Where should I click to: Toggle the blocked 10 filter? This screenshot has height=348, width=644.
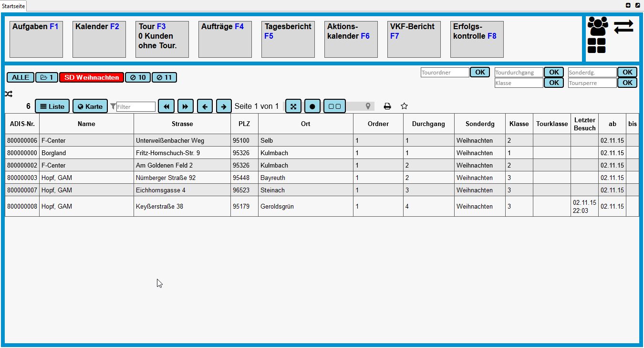pyautogui.click(x=138, y=77)
